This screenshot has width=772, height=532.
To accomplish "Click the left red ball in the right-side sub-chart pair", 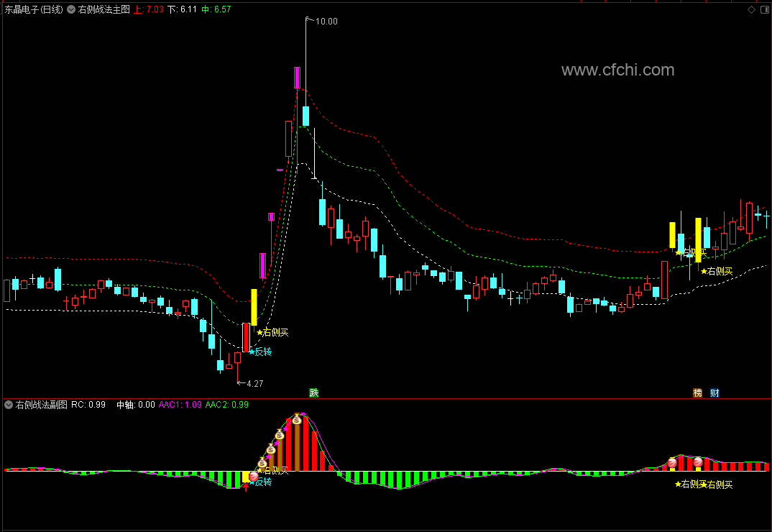I will pos(672,462).
